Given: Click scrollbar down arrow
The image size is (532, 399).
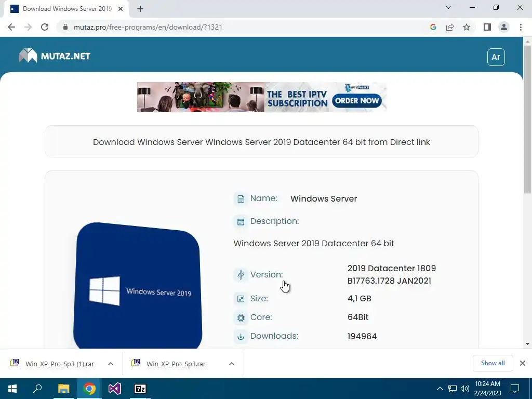Looking at the screenshot, I should point(527,344).
